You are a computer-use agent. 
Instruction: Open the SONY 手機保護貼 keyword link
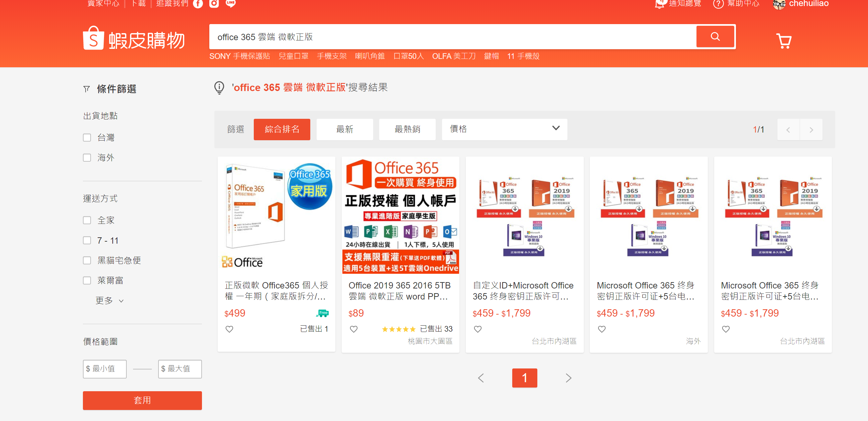click(x=240, y=56)
